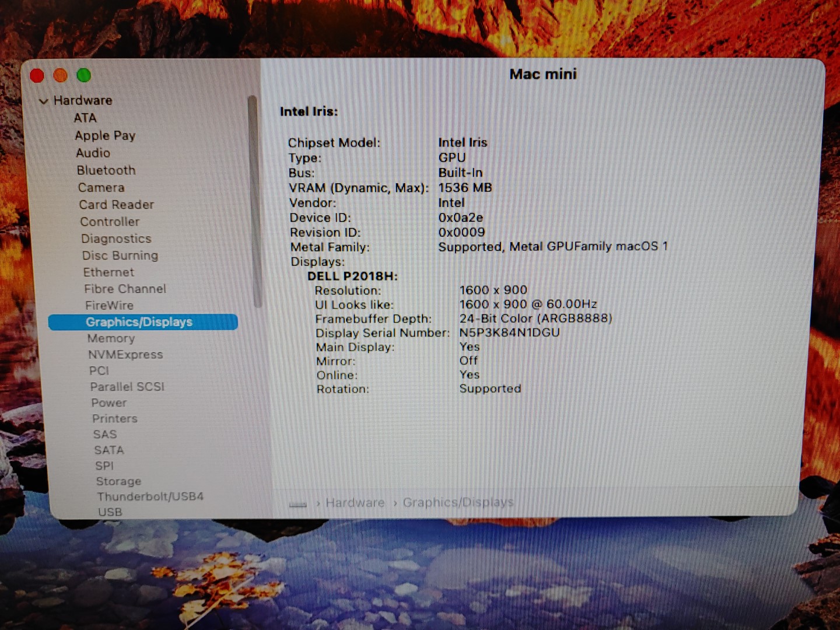Select Device ID value 0x0a2e
This screenshot has width=840, height=630.
(x=461, y=218)
